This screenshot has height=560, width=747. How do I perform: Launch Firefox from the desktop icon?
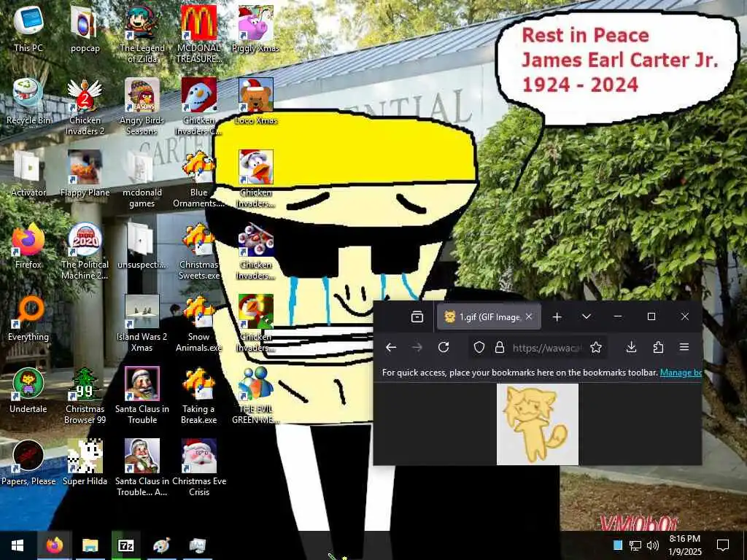tap(28, 245)
